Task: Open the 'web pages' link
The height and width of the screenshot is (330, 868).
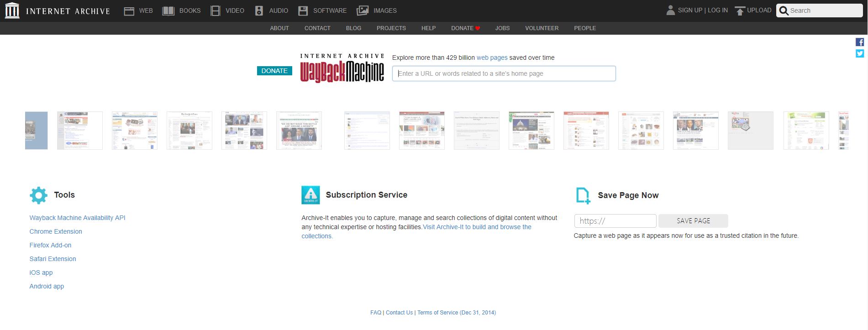Action: 492,58
